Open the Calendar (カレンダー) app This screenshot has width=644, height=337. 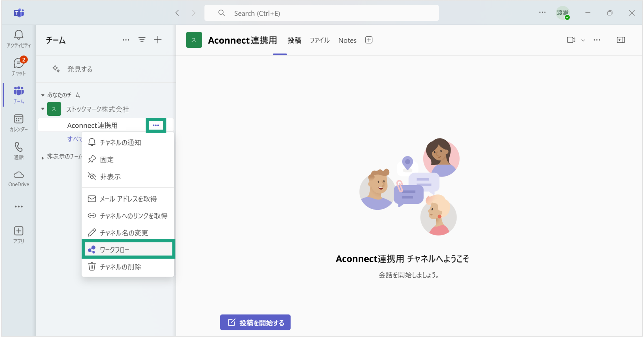click(x=19, y=123)
